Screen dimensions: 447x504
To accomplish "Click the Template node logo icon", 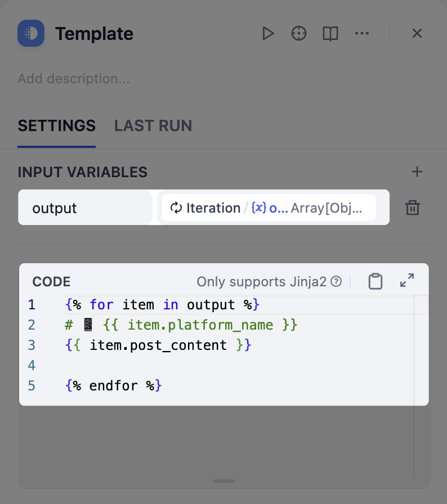I will click(x=31, y=33).
